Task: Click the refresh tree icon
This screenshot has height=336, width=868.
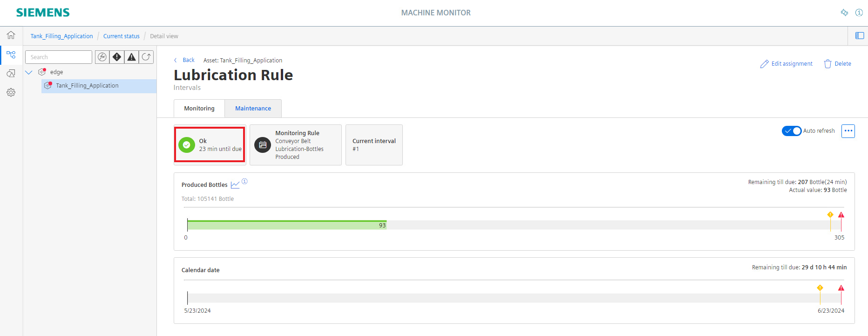Action: [x=146, y=57]
